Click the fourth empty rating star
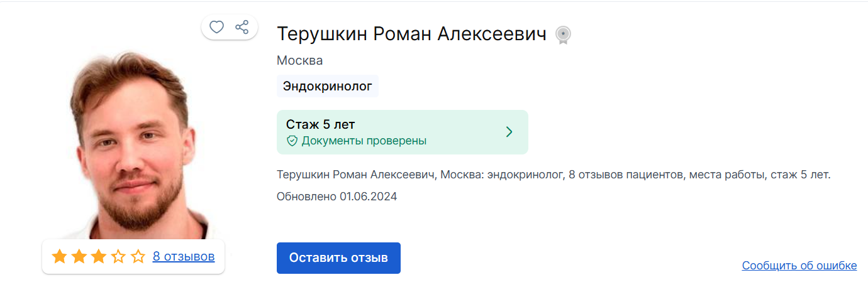Viewport: 868px width, 292px height. (118, 256)
